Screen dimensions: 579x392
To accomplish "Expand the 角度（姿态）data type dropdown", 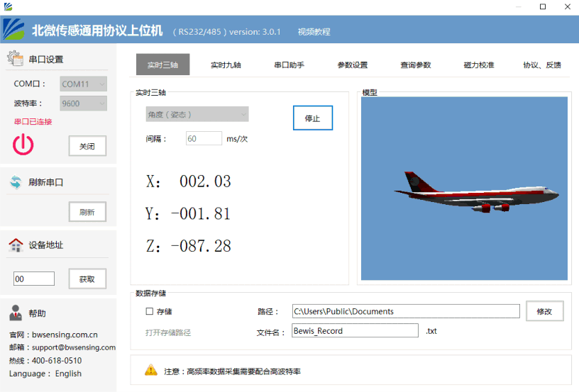I will [x=197, y=114].
